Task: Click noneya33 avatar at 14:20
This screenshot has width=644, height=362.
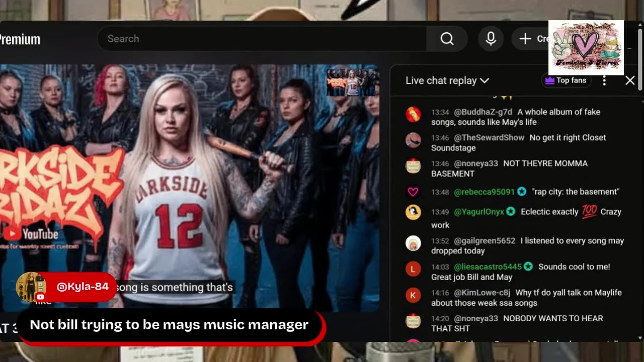Action: (413, 321)
